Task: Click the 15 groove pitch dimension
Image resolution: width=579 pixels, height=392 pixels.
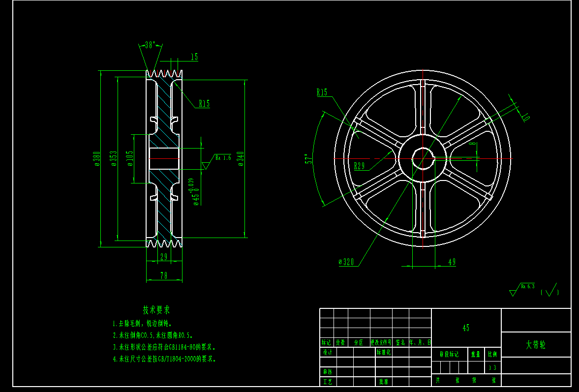Action: 194,57
